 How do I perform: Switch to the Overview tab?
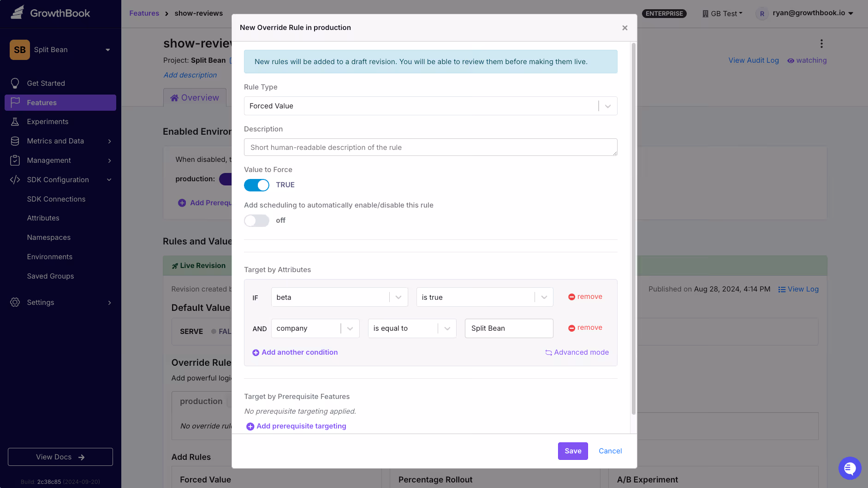click(195, 97)
